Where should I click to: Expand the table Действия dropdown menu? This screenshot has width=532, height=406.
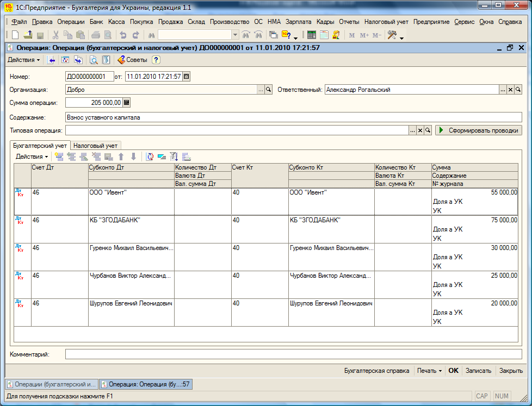pos(32,157)
